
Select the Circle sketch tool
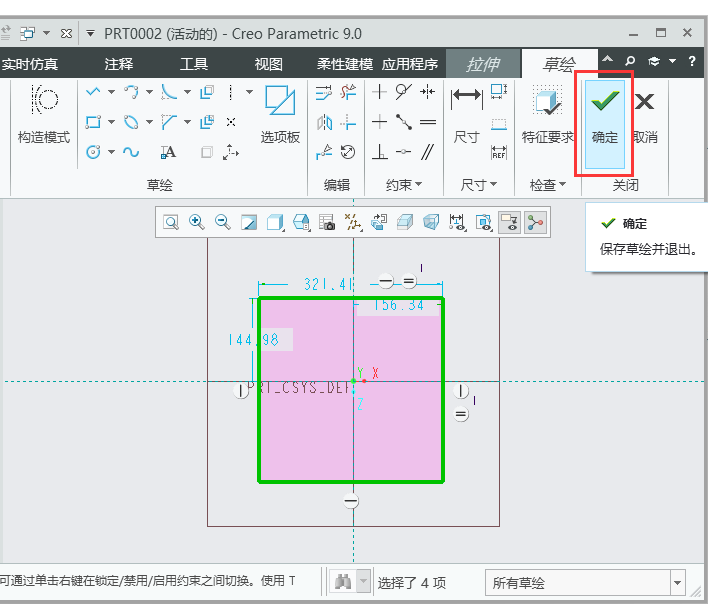coord(93,152)
